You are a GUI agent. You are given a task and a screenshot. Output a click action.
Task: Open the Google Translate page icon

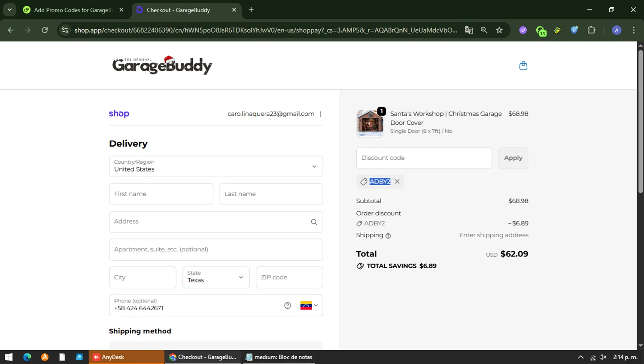(x=469, y=30)
